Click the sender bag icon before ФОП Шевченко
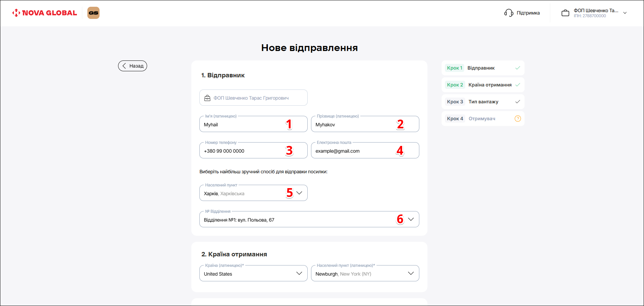This screenshot has width=644, height=306. (207, 98)
